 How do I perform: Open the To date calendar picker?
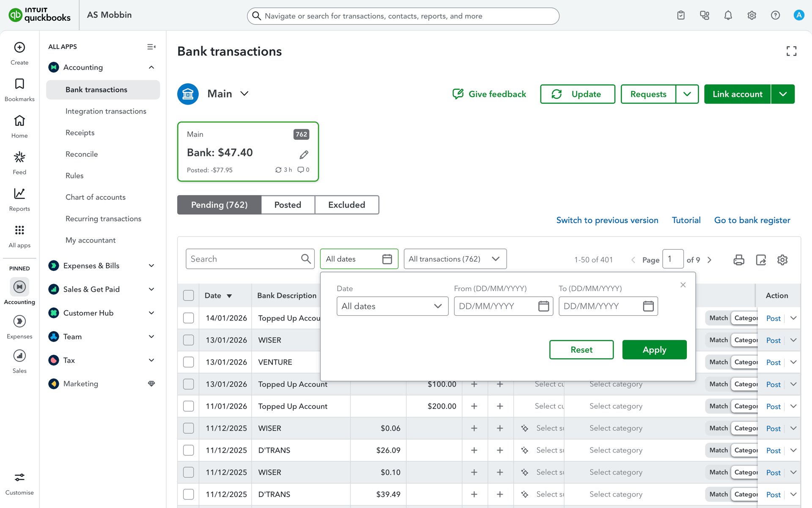[648, 306]
